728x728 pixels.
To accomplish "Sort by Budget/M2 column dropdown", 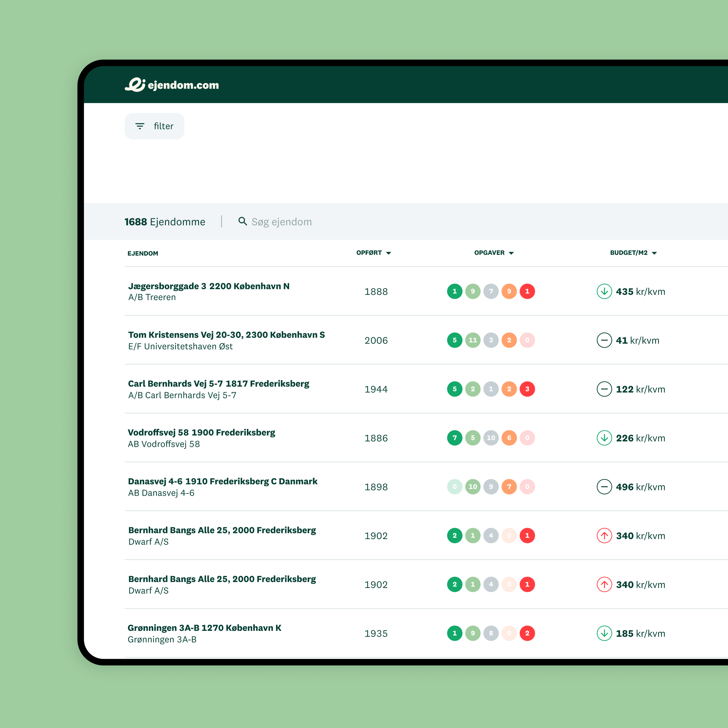I will 633,253.
